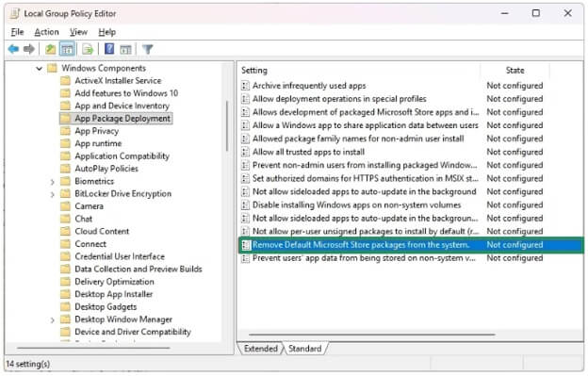
Task: Expand the Biometrics folder
Action: tap(53, 182)
